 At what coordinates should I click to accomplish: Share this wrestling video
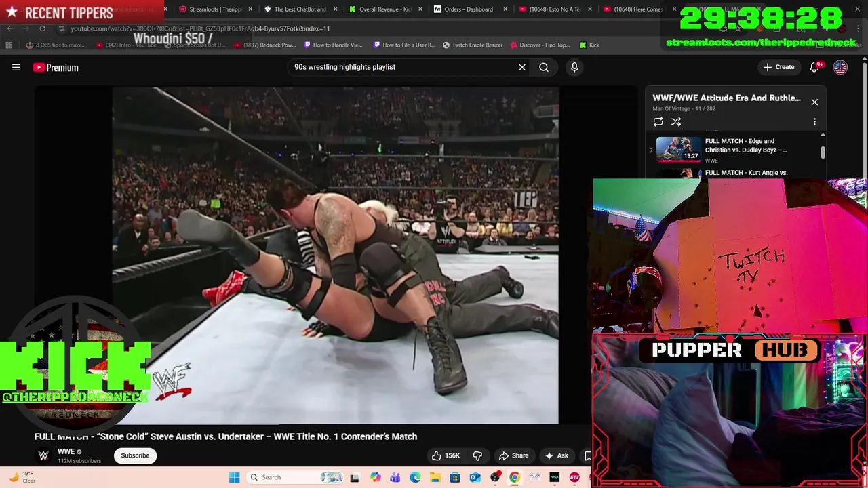coord(513,455)
